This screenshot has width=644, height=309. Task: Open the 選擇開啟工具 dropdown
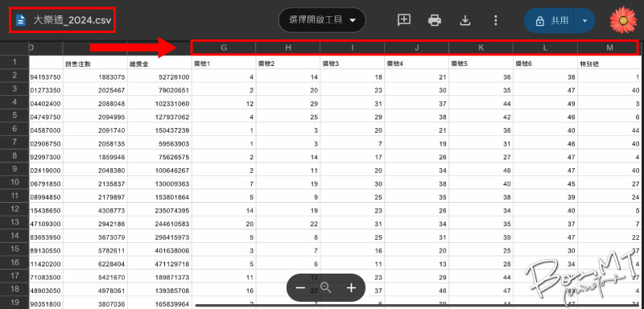coord(322,20)
